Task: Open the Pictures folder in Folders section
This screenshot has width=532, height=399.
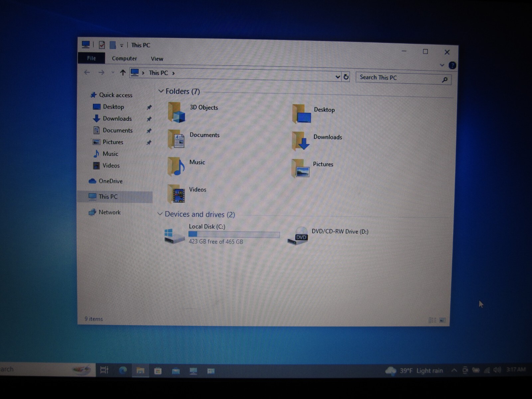Action: (x=313, y=168)
